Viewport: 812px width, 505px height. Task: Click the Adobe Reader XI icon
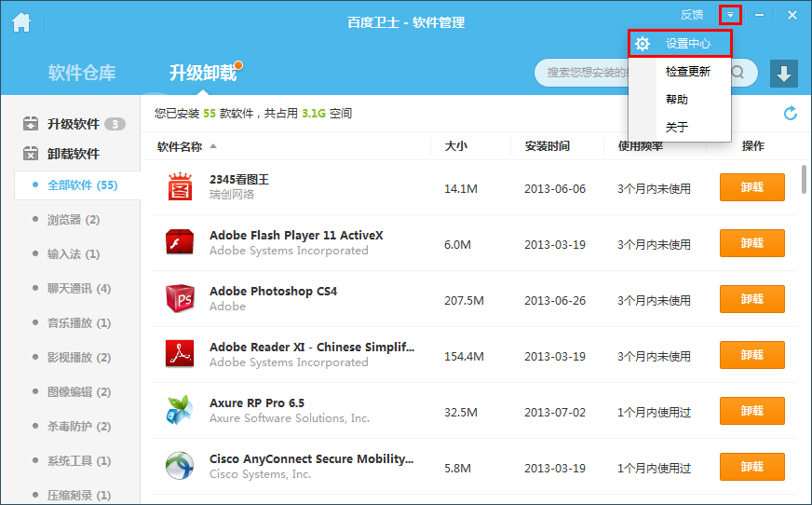[x=180, y=354]
